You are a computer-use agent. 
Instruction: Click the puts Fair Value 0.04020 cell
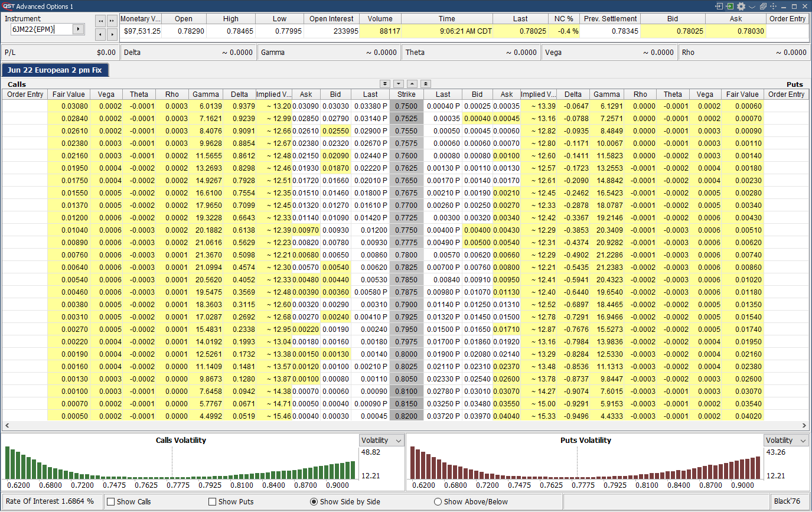(742, 416)
